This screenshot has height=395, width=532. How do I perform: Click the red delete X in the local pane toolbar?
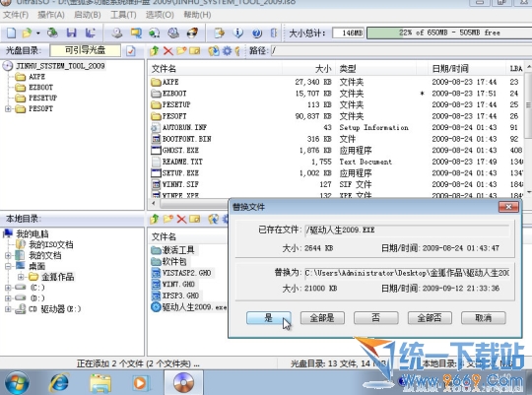pyautogui.click(x=181, y=220)
